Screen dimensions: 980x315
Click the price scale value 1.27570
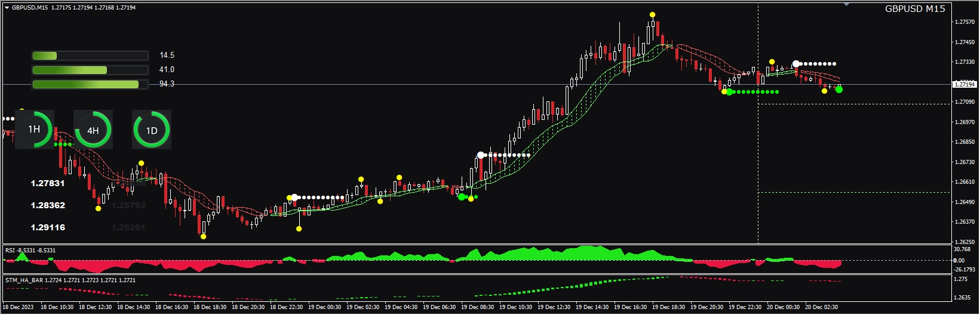click(x=965, y=22)
